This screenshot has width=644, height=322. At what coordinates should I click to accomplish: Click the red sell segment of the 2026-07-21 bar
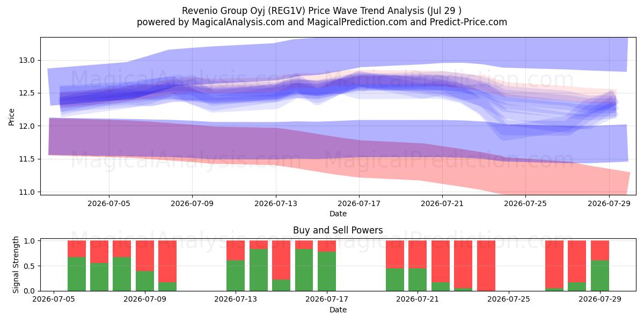pos(418,255)
